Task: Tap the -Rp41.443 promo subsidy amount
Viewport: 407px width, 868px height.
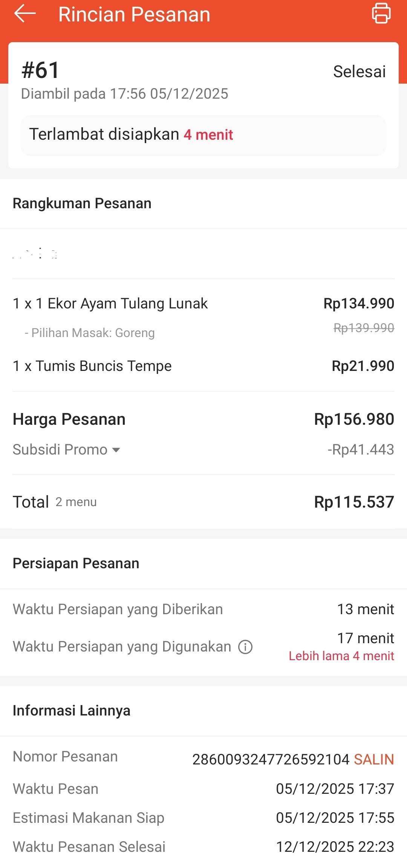Action: [361, 450]
